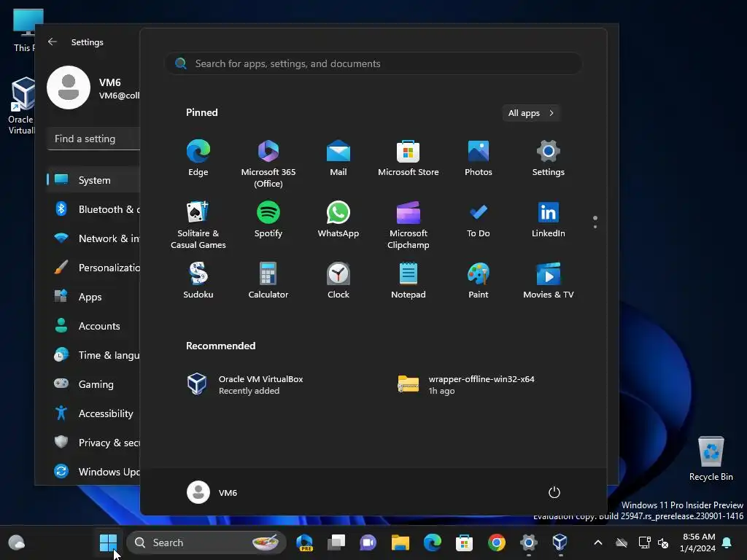Open Microsoft Store from pinned apps

tap(409, 158)
